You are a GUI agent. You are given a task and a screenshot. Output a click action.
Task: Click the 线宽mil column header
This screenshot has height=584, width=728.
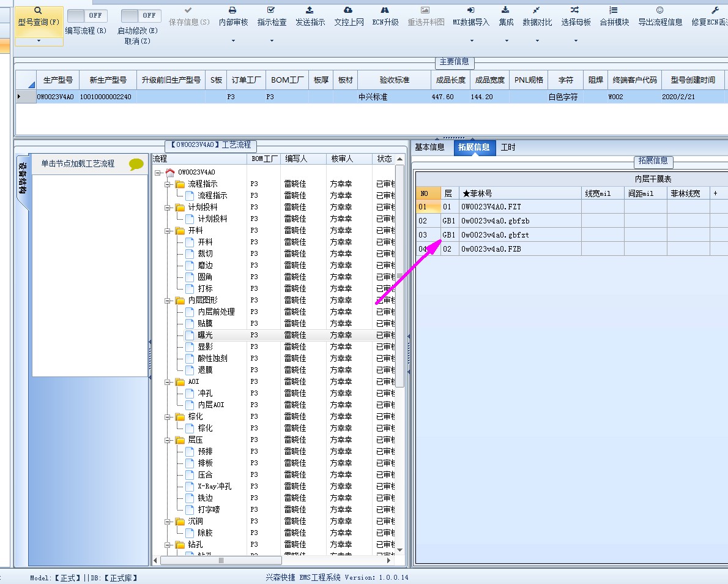(x=603, y=193)
